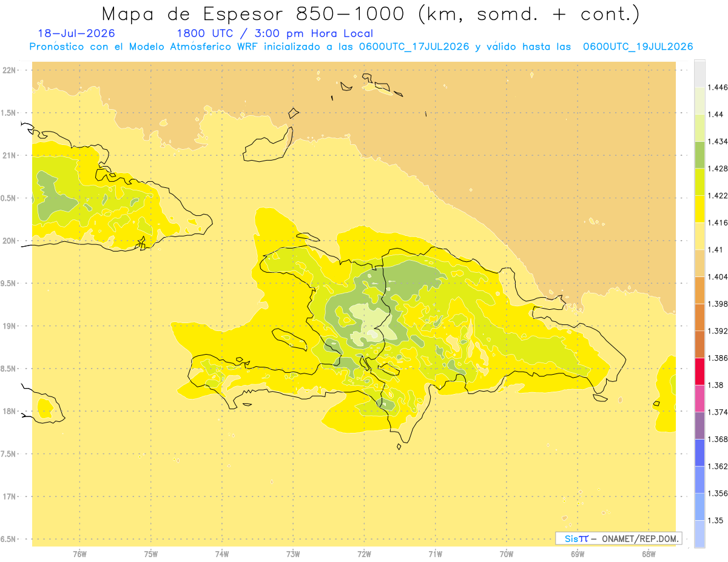Image resolution: width=728 pixels, height=562 pixels.
Task: Select the light orange swatch between 1.398 and 1.404
Action: (699, 290)
